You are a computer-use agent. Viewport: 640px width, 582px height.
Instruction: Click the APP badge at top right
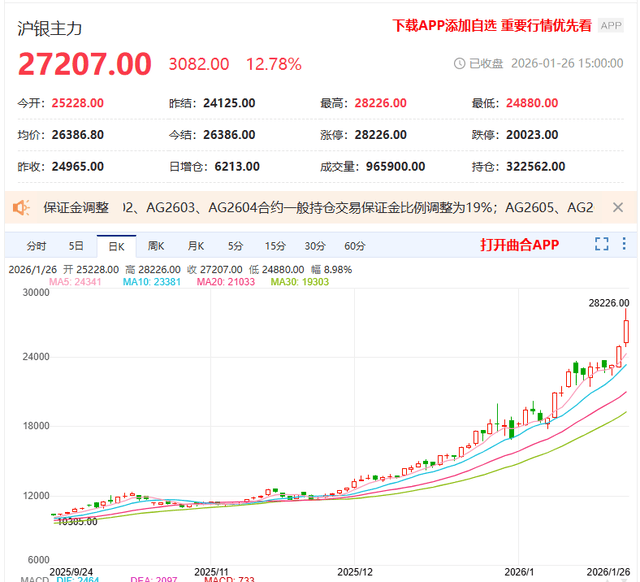(611, 27)
